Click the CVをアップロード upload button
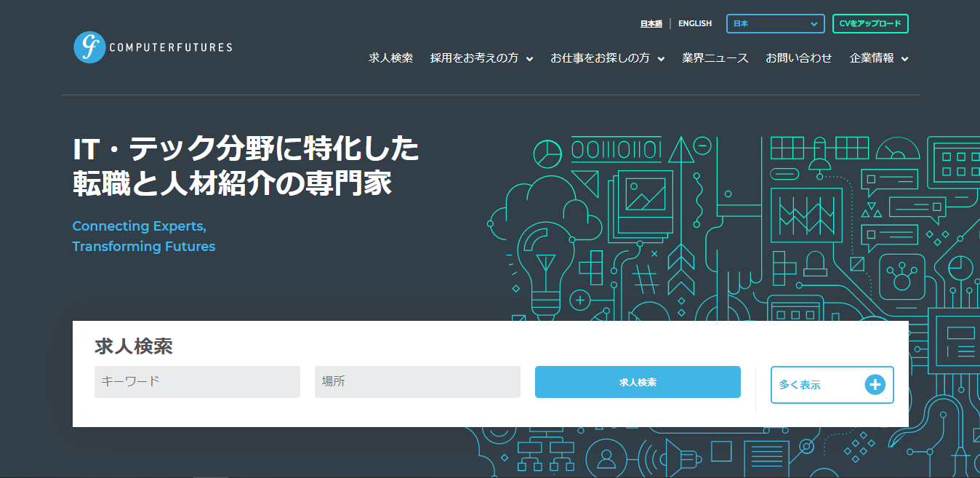The height and width of the screenshot is (478, 980). coord(869,23)
